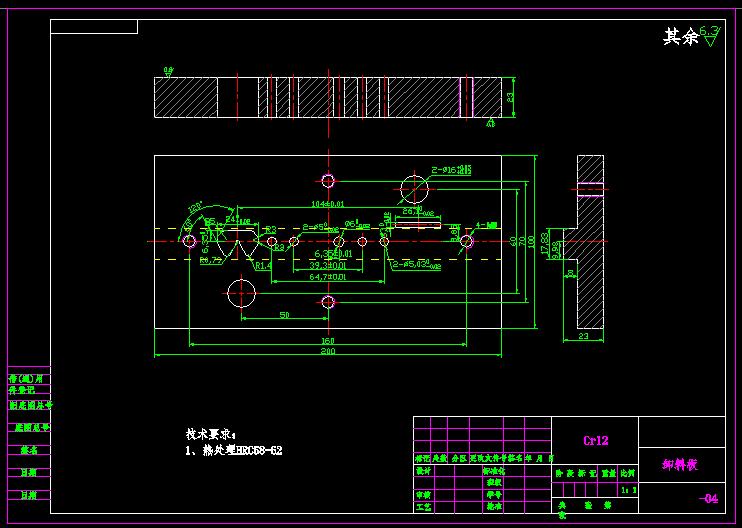Pick the vertical 60 dimension

point(513,241)
